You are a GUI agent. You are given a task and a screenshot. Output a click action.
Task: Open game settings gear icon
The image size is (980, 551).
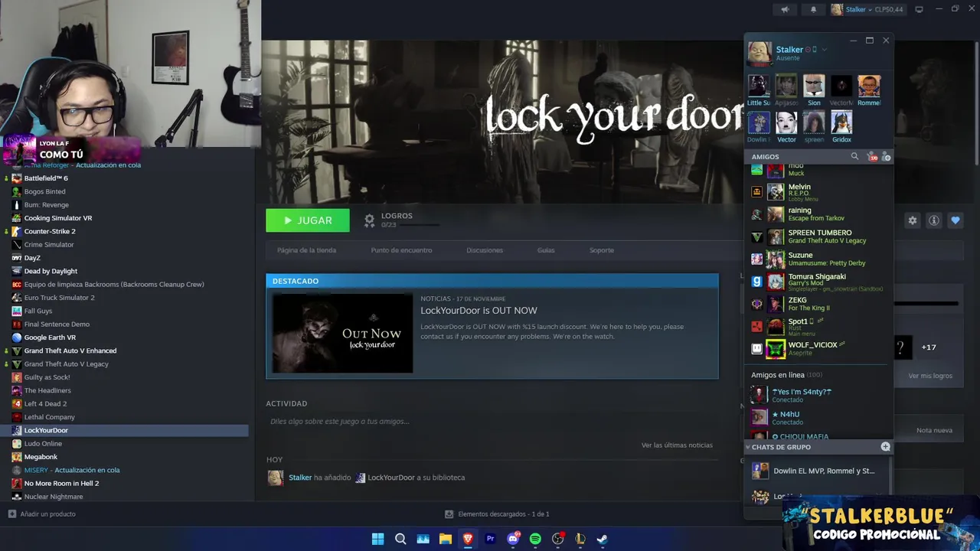913,220
